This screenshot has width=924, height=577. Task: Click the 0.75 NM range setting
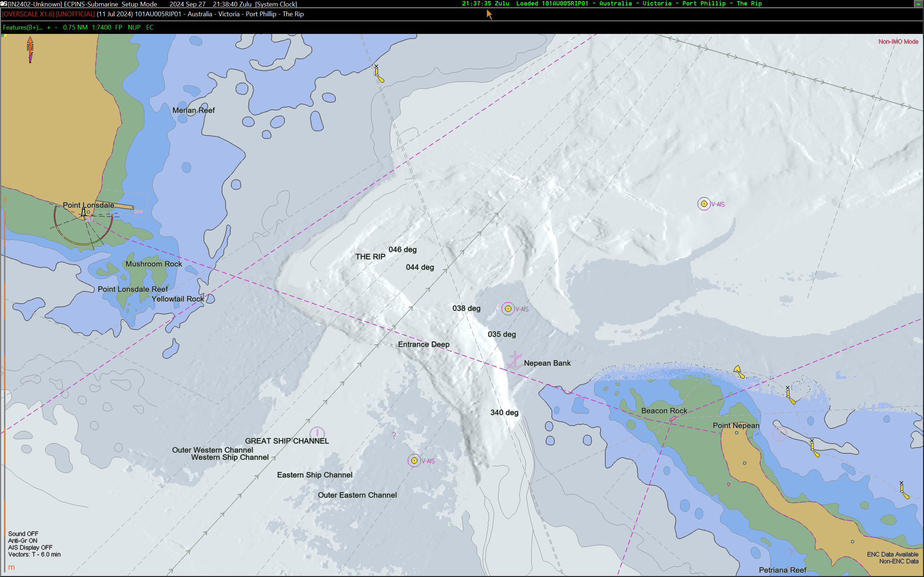(75, 27)
